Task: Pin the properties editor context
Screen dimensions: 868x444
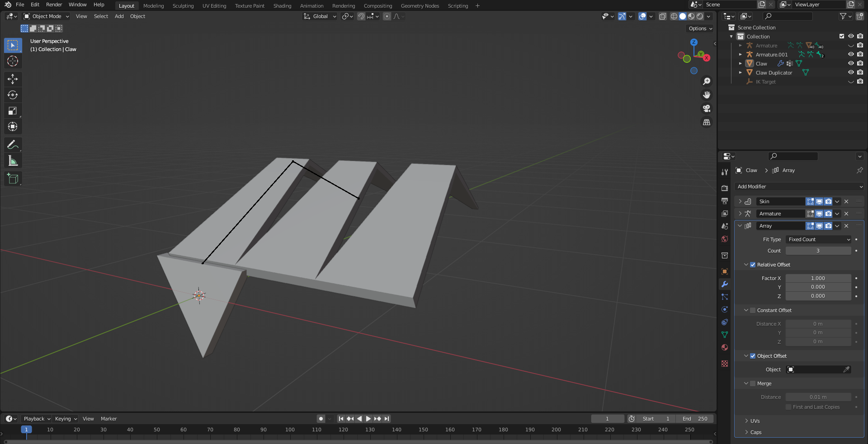Action: pyautogui.click(x=859, y=170)
